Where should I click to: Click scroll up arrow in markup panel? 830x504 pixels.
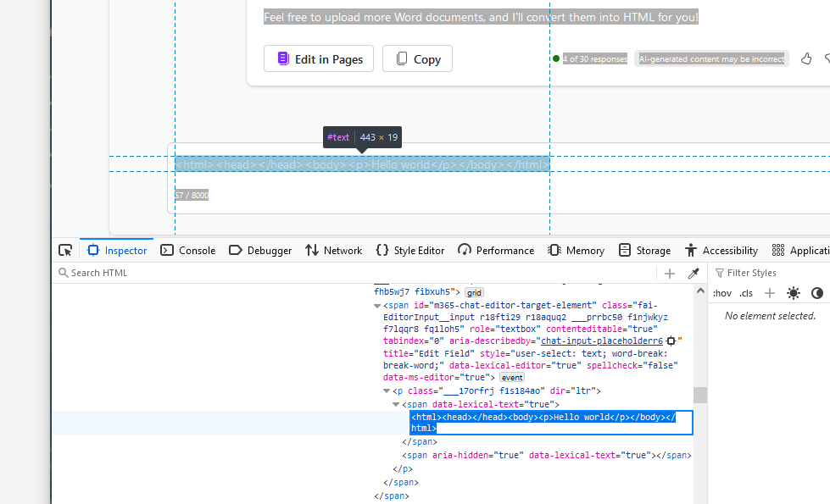(x=700, y=291)
